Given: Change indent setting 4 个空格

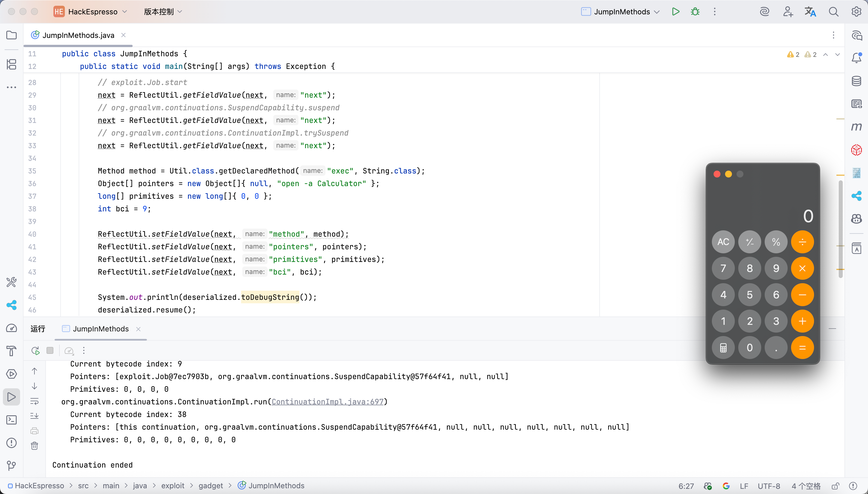Looking at the screenshot, I should [806, 486].
